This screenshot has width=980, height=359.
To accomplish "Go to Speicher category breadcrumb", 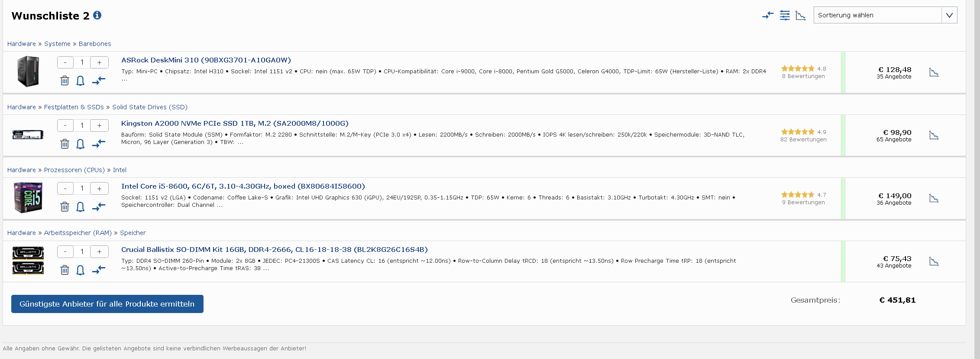I will point(133,233).
